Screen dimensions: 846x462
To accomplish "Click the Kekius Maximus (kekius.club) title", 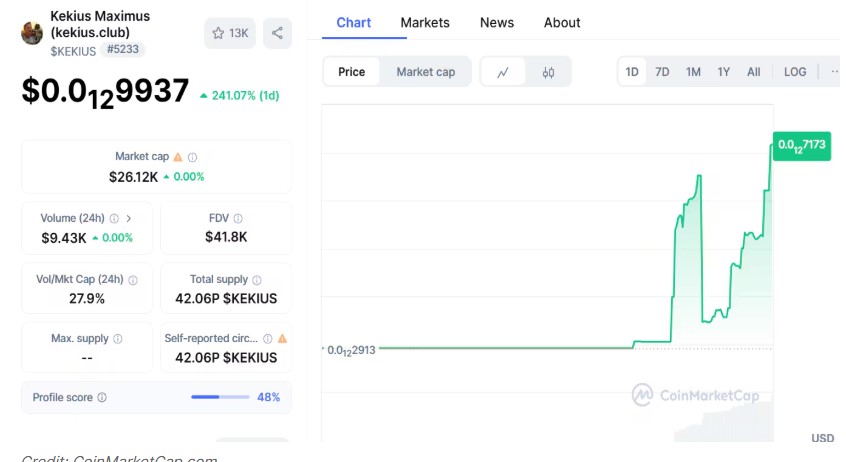I will tap(100, 24).
